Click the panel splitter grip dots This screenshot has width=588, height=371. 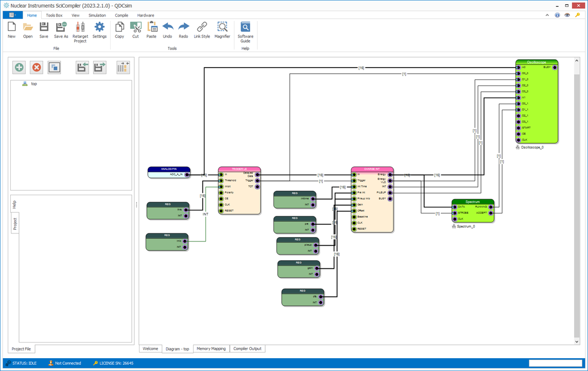pyautogui.click(x=136, y=205)
